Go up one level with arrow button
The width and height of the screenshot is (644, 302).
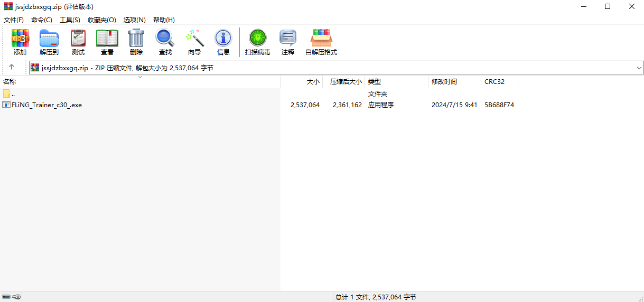click(12, 68)
